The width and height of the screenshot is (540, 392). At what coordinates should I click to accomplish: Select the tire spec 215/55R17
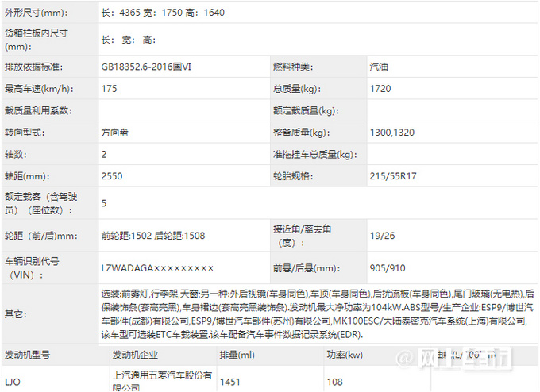click(x=393, y=176)
